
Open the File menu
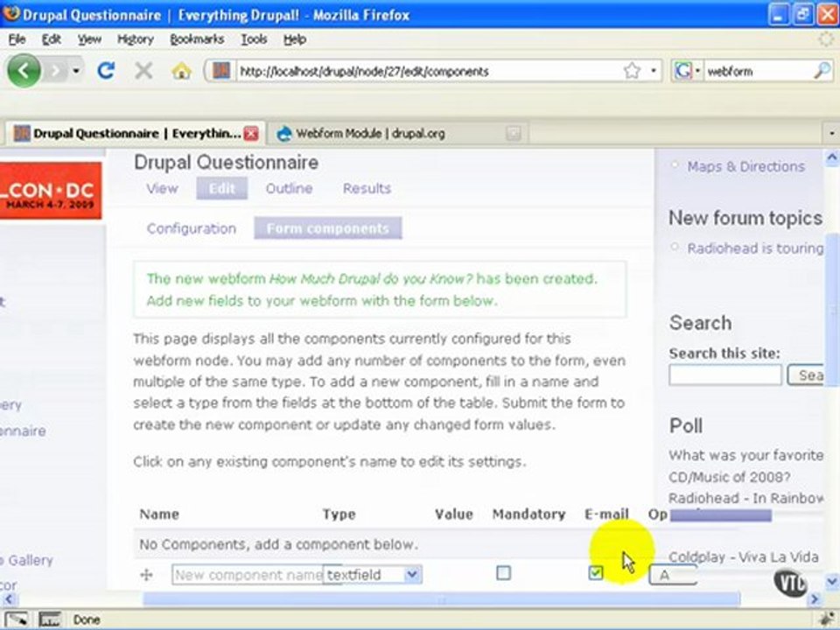[x=17, y=39]
